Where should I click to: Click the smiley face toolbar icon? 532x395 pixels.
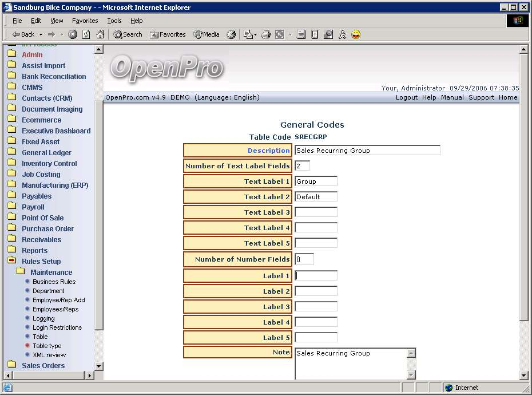[x=356, y=34]
